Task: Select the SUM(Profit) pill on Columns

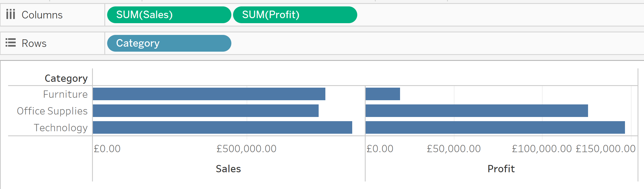Action: [x=295, y=15]
